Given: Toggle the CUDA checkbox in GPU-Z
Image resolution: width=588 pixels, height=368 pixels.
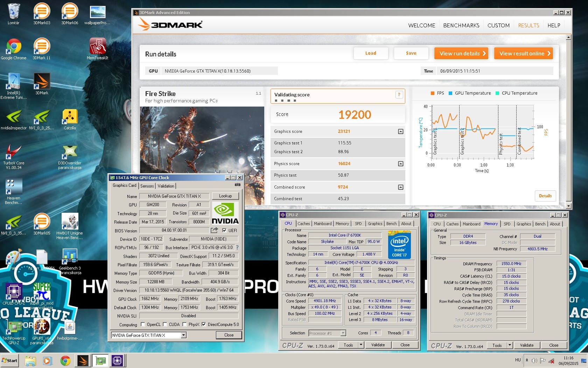Looking at the screenshot, I should 165,325.
